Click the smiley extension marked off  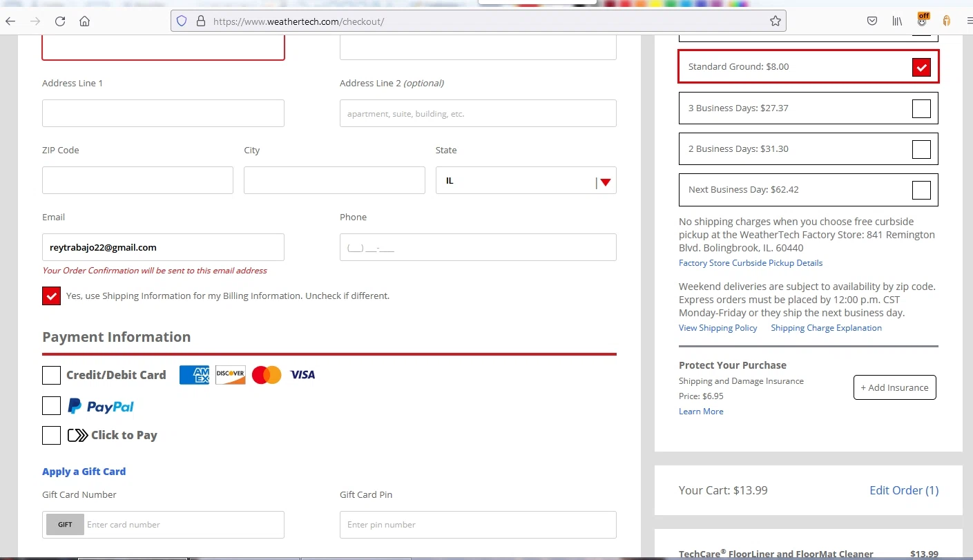tap(923, 20)
